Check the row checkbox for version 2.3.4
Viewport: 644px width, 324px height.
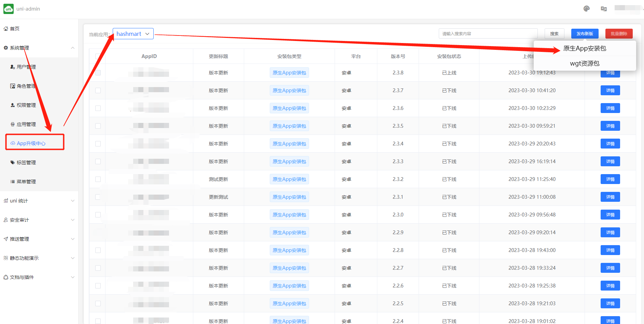point(98,144)
